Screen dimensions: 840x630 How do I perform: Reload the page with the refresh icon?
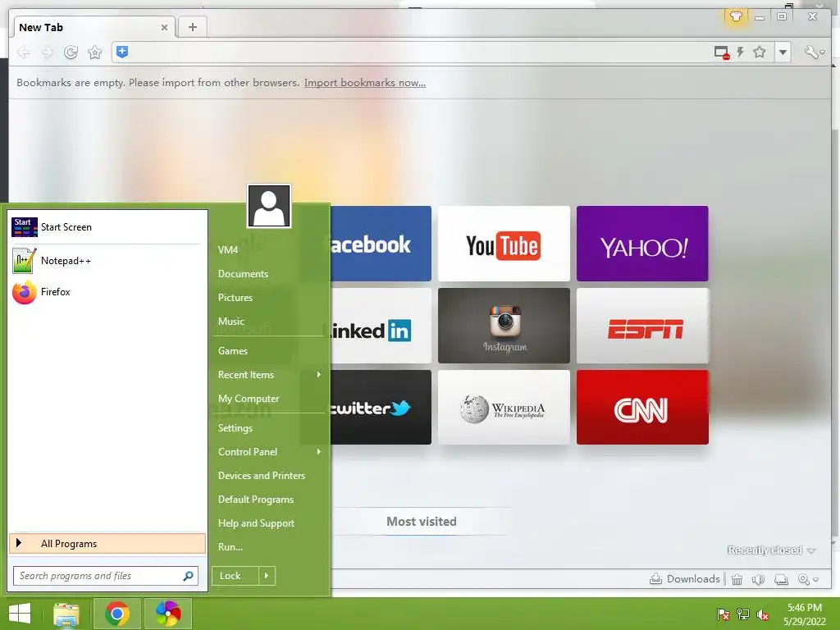point(71,52)
